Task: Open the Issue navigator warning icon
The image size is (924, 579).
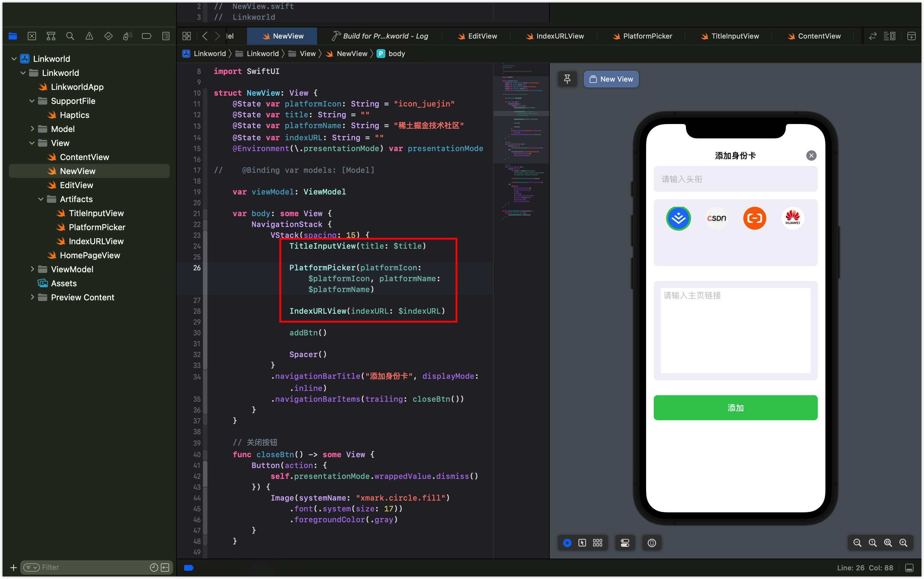Action: [89, 36]
